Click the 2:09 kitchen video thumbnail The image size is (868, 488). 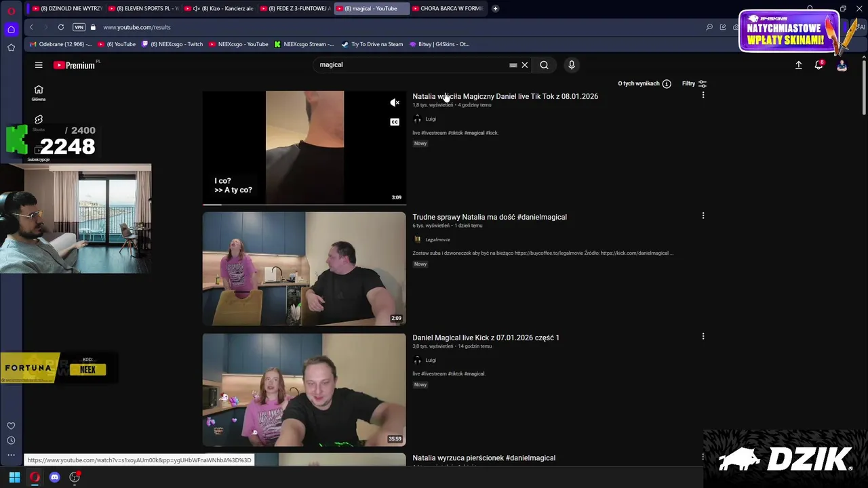click(x=304, y=268)
